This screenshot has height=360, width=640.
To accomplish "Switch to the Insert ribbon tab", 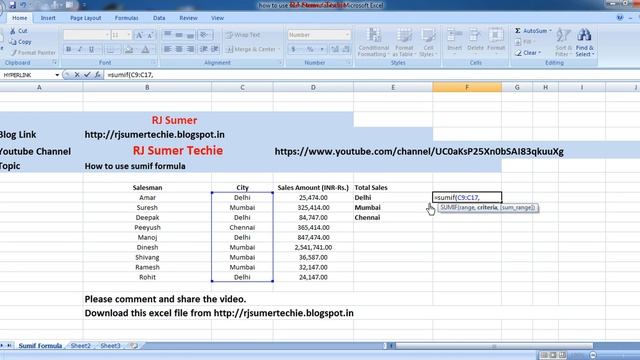I will (48, 18).
